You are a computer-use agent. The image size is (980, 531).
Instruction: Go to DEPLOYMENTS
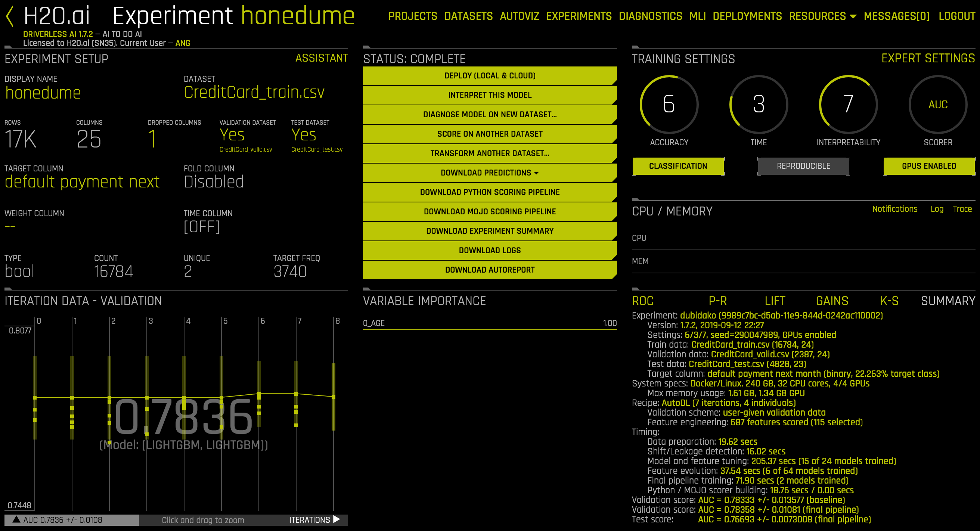coord(747,16)
